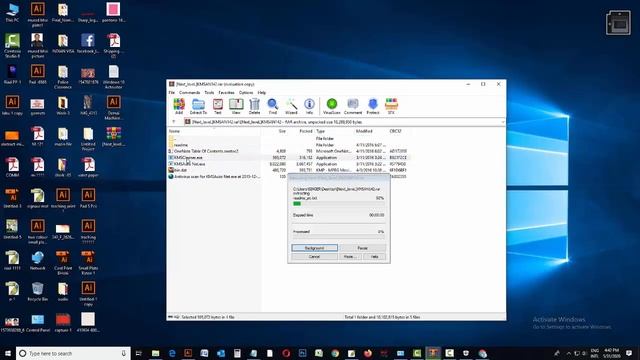Click the Police Clearance desktop folder icon

pyautogui.click(x=63, y=76)
